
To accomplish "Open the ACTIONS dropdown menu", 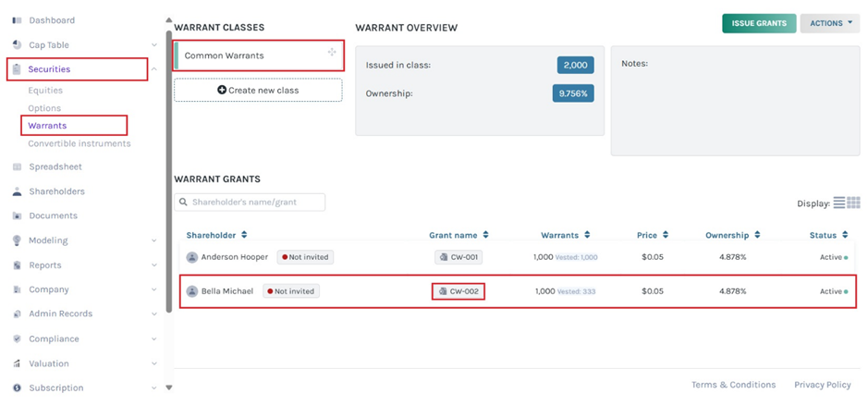I will [829, 23].
